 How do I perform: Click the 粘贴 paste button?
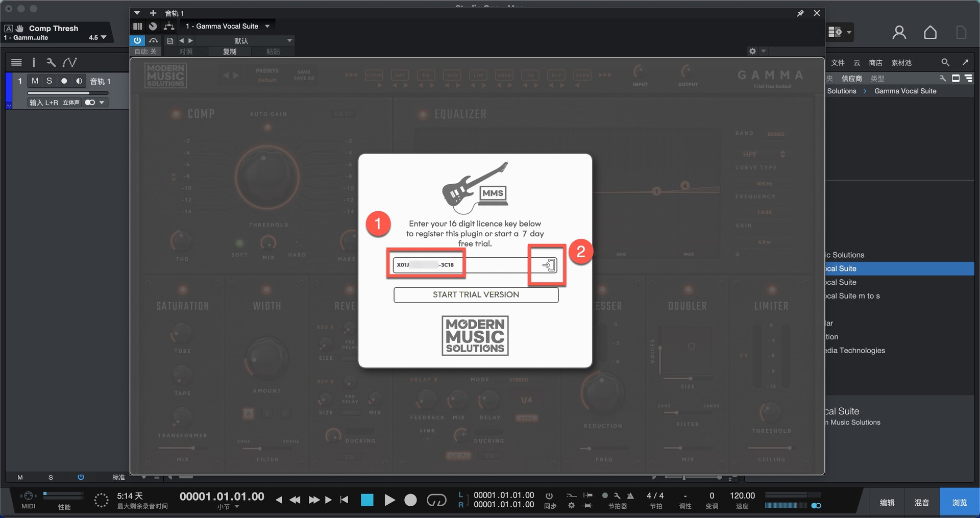[x=273, y=52]
